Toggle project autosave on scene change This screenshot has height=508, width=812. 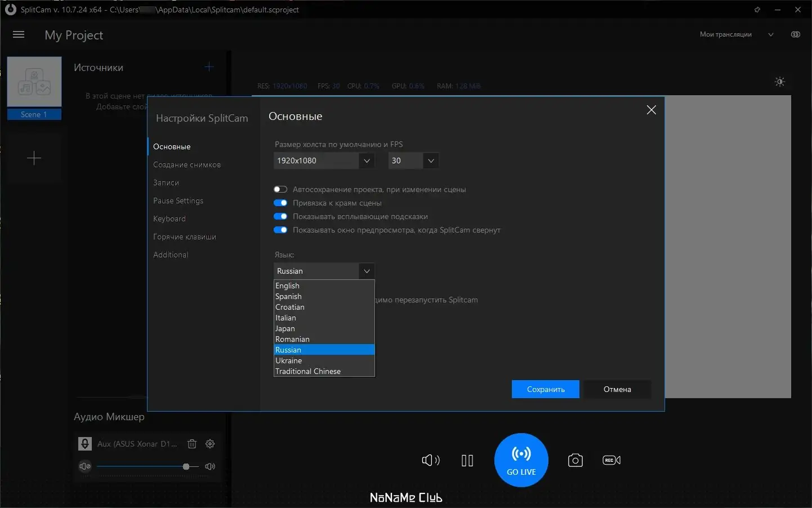280,189
